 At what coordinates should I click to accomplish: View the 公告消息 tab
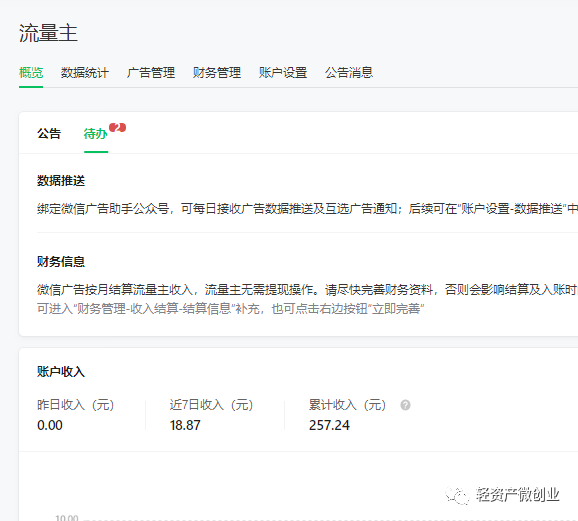click(x=349, y=73)
